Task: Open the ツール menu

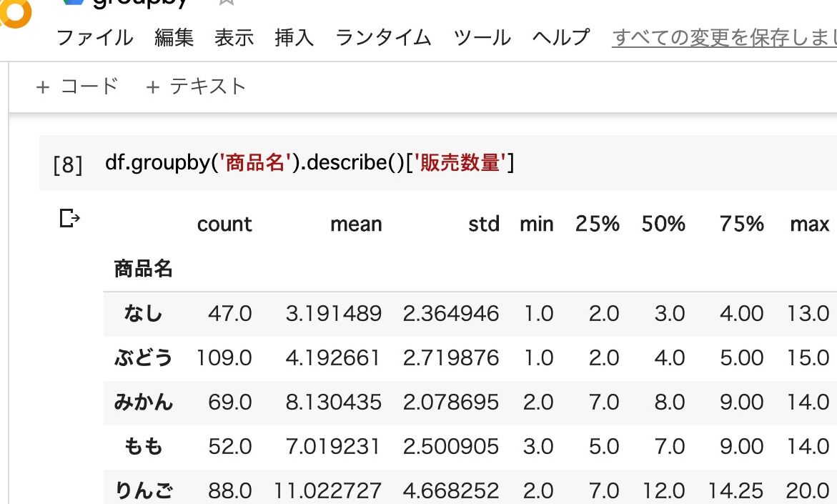Action: [482, 38]
